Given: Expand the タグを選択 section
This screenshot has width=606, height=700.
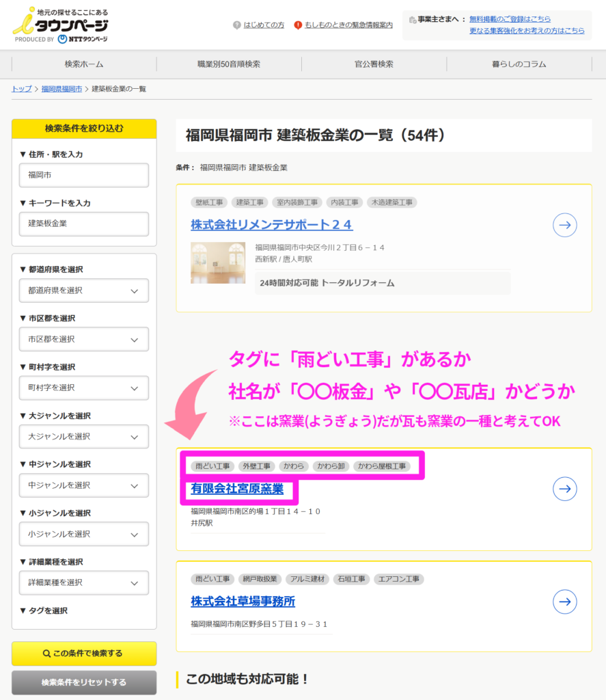Looking at the screenshot, I should [44, 610].
